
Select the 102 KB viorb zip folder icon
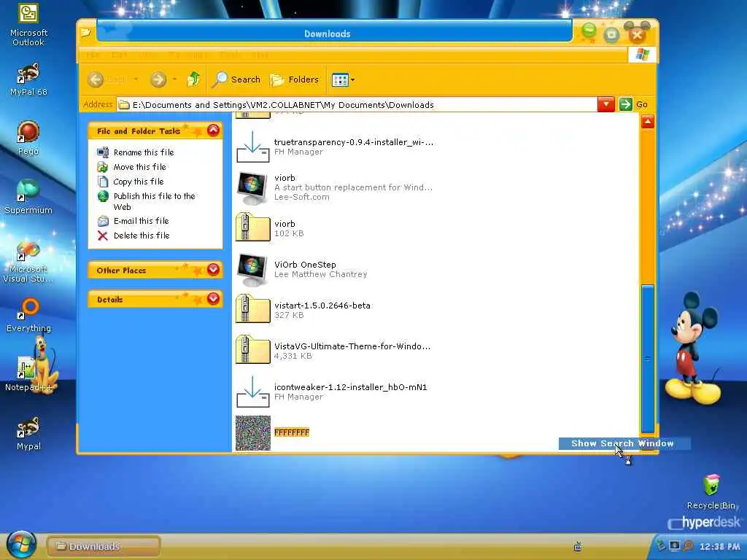pyautogui.click(x=253, y=227)
